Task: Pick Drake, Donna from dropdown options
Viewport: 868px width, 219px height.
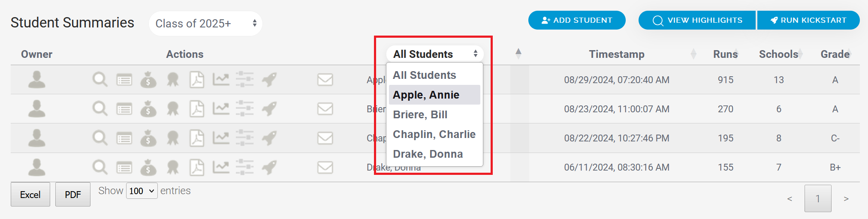Action: (x=428, y=154)
